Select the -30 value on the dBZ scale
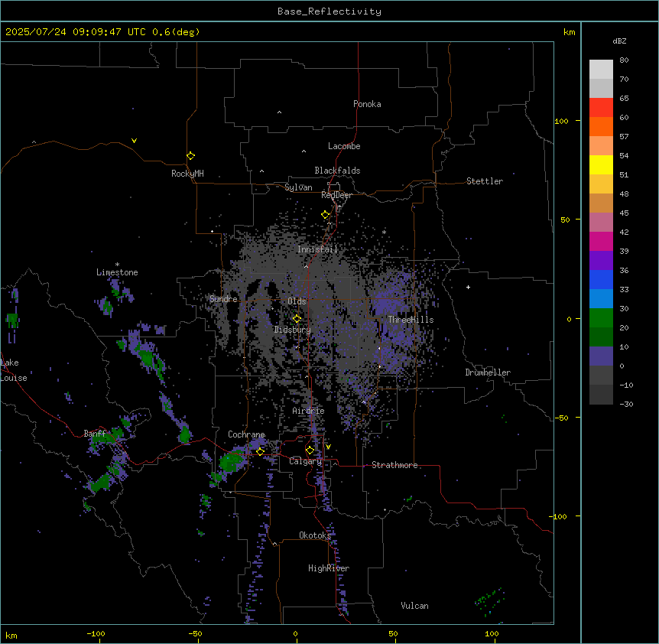Viewport: 659px width, 644px height. tap(626, 404)
